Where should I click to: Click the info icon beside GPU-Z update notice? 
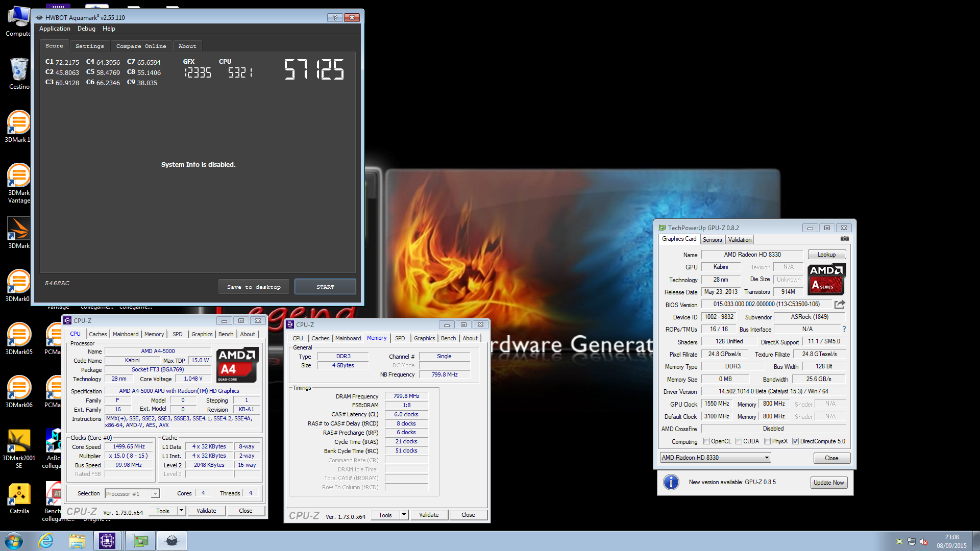pos(671,482)
